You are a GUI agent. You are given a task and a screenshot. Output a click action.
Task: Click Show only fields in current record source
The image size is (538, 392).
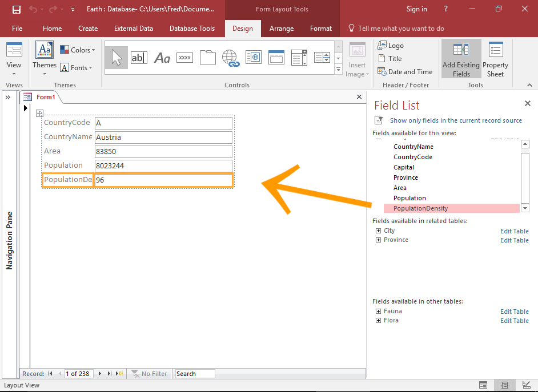click(456, 120)
